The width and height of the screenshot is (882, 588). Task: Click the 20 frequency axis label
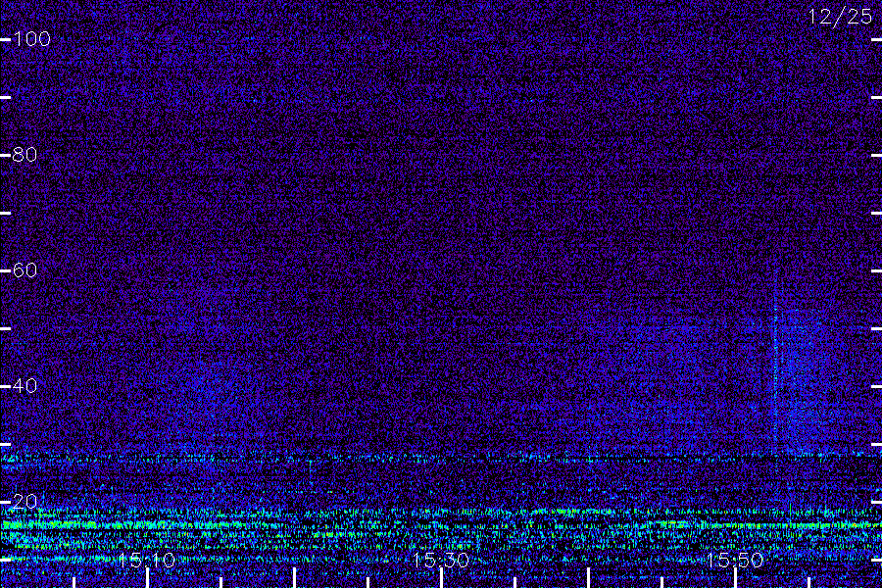(x=24, y=502)
